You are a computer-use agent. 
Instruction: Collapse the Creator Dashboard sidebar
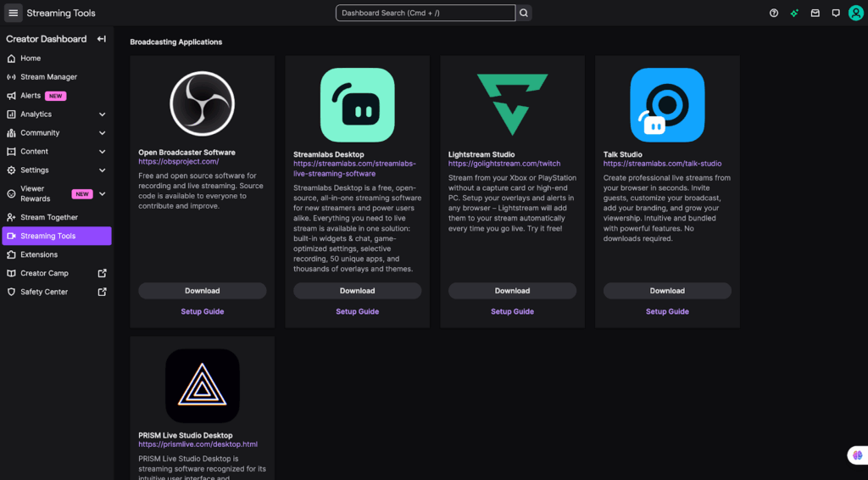(102, 39)
